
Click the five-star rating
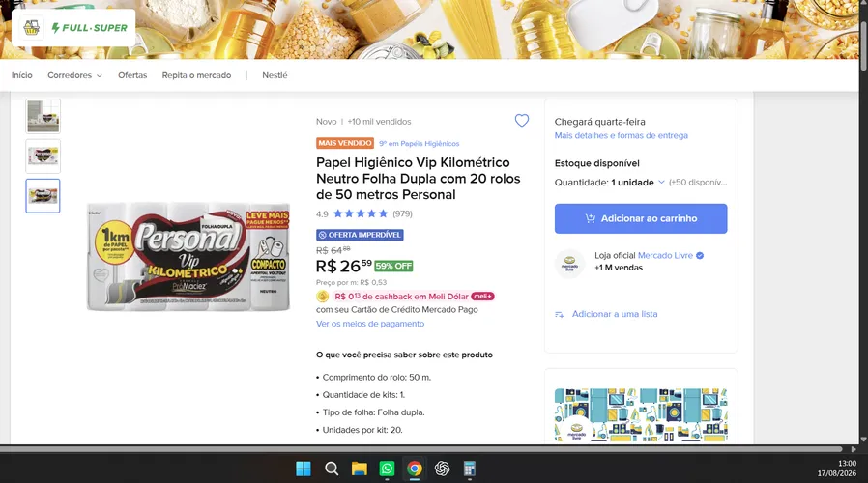[361, 213]
